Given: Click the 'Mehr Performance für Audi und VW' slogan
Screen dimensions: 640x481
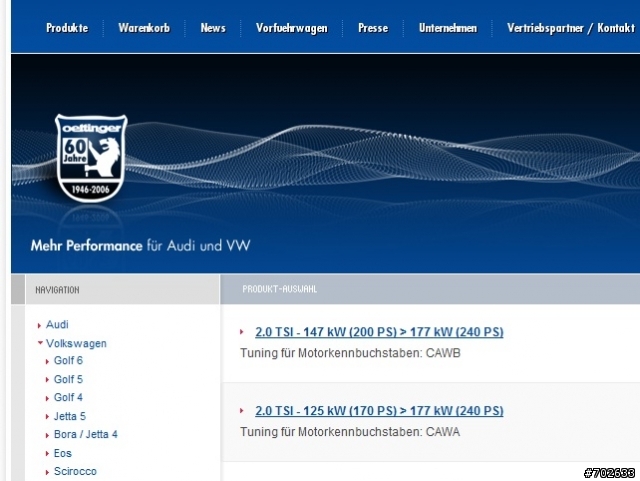Looking at the screenshot, I should [140, 245].
